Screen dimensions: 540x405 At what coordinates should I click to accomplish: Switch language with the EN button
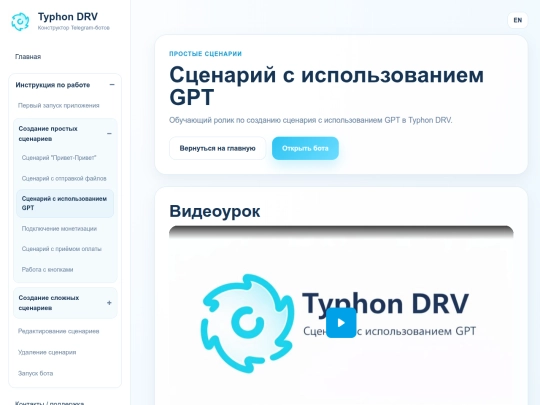click(x=518, y=20)
